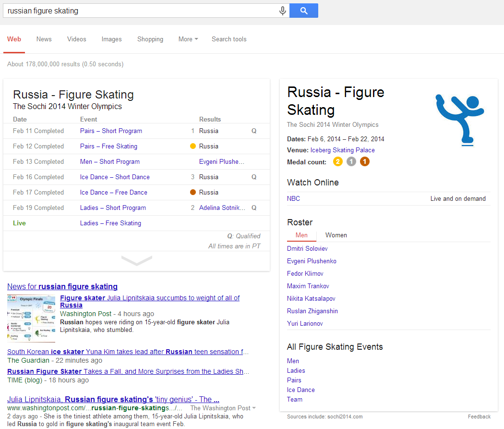
Task: Click the microphone voice search icon
Action: (283, 11)
